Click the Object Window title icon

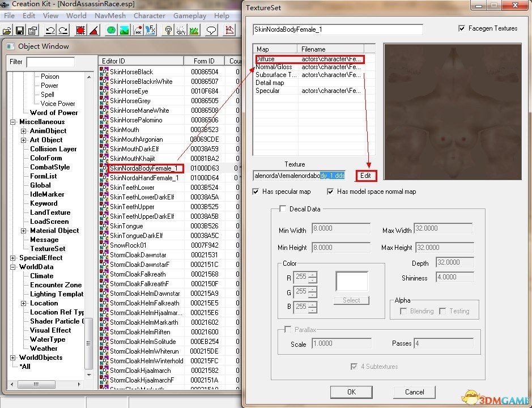tap(11, 46)
